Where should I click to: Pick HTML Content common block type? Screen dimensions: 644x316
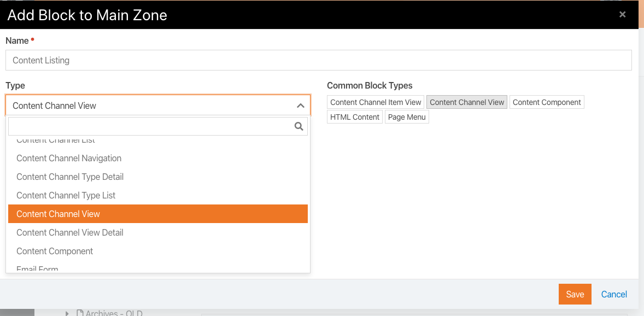click(x=355, y=116)
